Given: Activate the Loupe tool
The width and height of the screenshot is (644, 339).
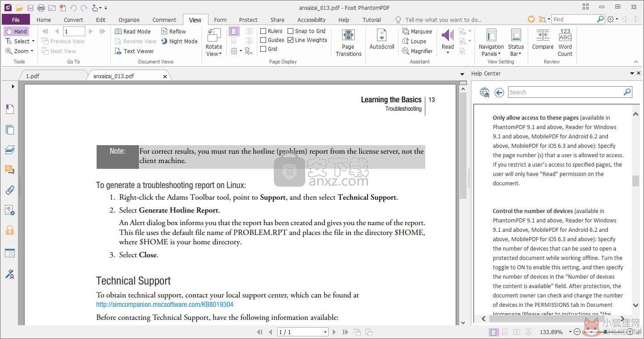Looking at the screenshot, I should tap(414, 41).
